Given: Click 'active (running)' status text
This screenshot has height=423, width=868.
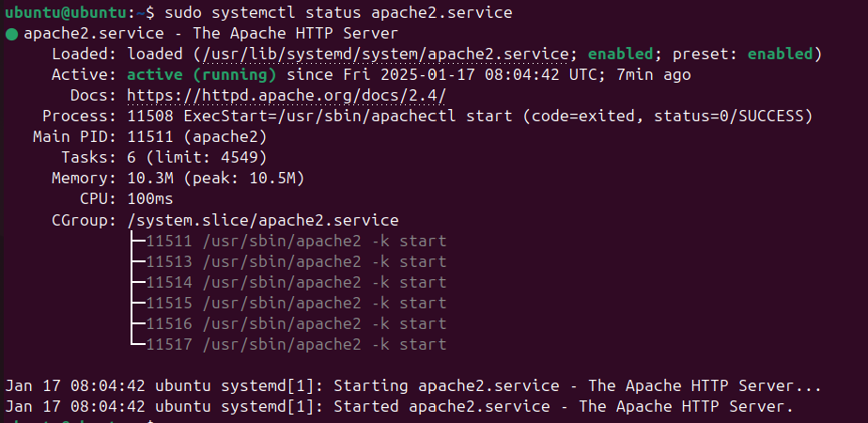Looking at the screenshot, I should coord(202,75).
